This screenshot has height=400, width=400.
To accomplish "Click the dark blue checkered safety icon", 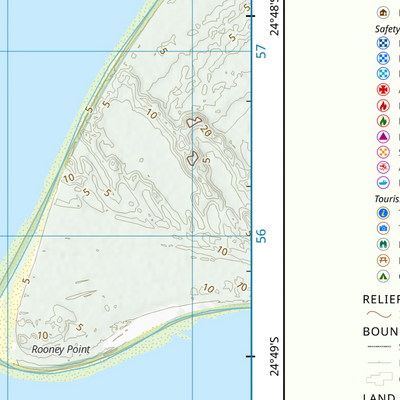I will (x=383, y=43).
